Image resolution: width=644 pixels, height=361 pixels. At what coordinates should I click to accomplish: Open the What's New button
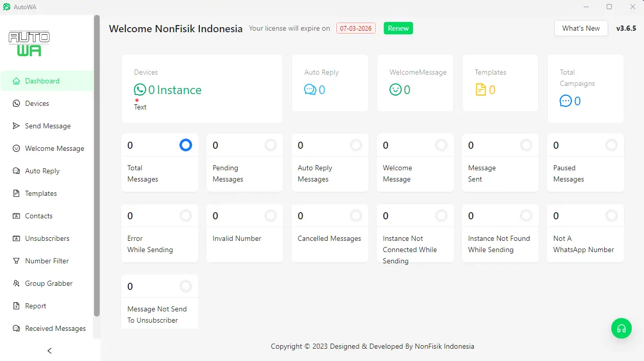pyautogui.click(x=581, y=29)
